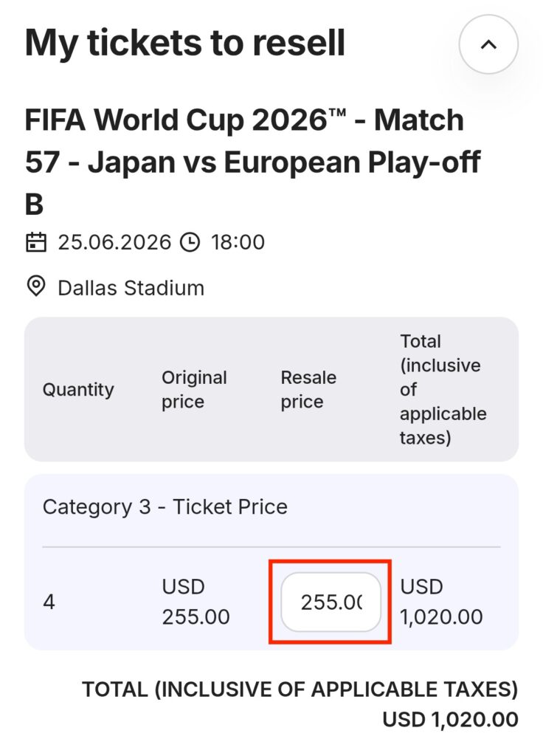Click the TOTAL (INCLUSIVE OF APPLICABLE TAXES) label
The height and width of the screenshot is (756, 543).
[300, 690]
